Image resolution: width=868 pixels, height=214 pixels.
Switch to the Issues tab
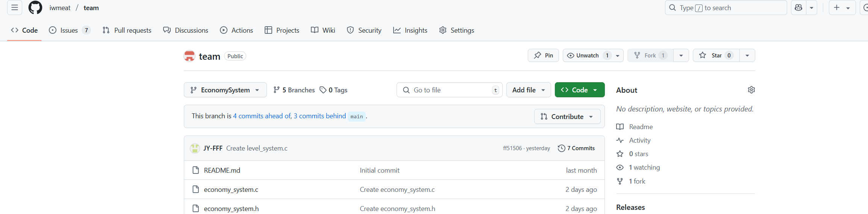point(69,30)
